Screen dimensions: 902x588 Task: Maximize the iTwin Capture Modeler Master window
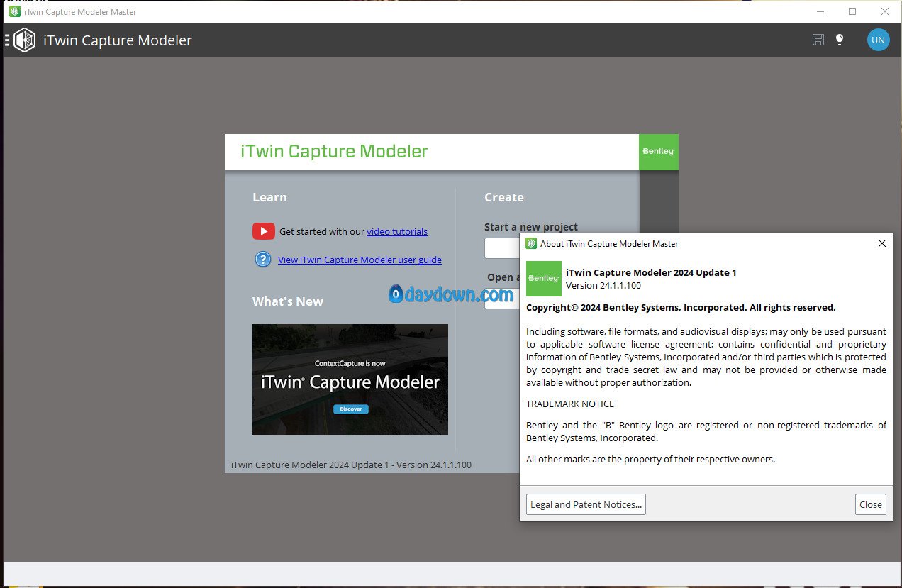pos(852,11)
